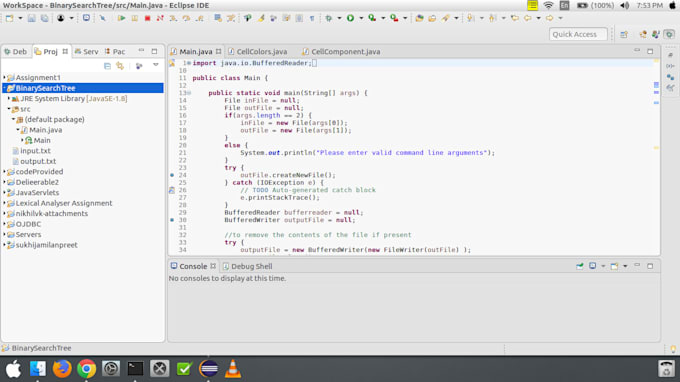Open the Open Console dropdown arrow

pos(625,266)
